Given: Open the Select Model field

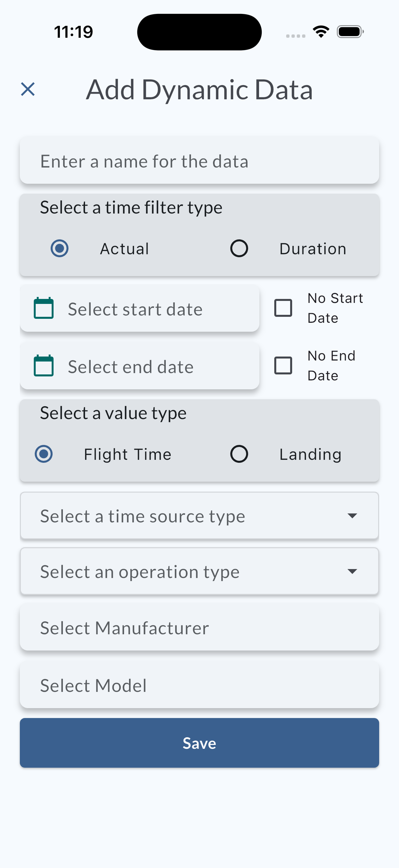Looking at the screenshot, I should [x=199, y=685].
